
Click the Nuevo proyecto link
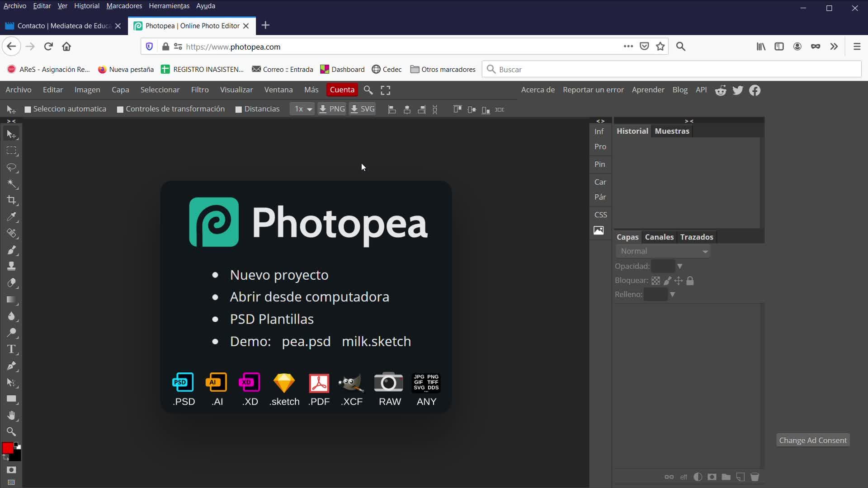(x=279, y=275)
